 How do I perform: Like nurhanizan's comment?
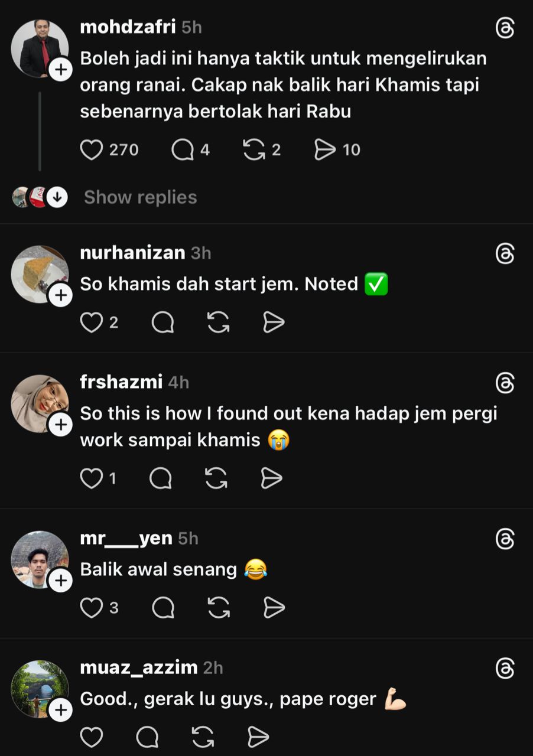pyautogui.click(x=92, y=322)
